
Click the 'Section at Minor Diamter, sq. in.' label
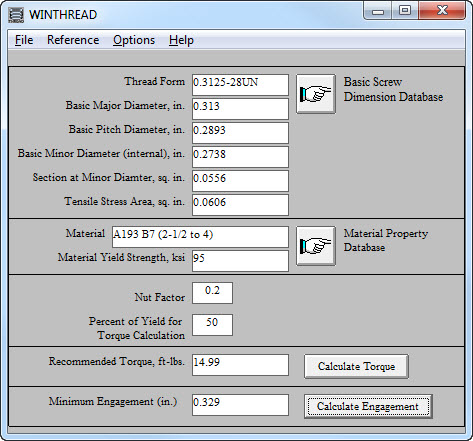click(x=109, y=178)
